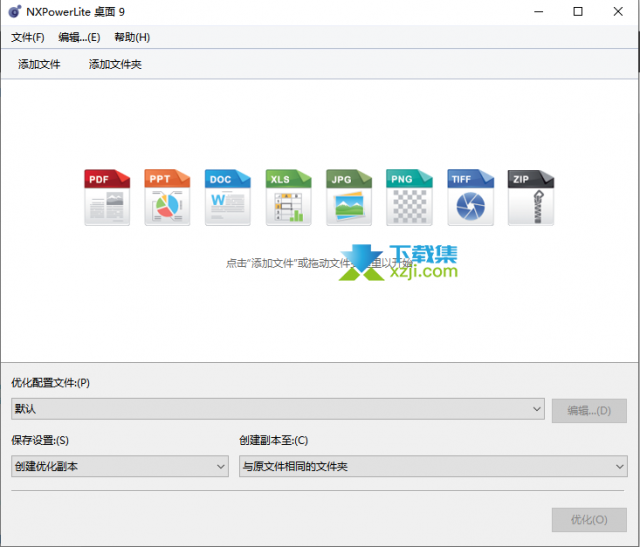Minimize the NXPowerLite window
Viewport: 640px width, 547px height.
pyautogui.click(x=539, y=12)
